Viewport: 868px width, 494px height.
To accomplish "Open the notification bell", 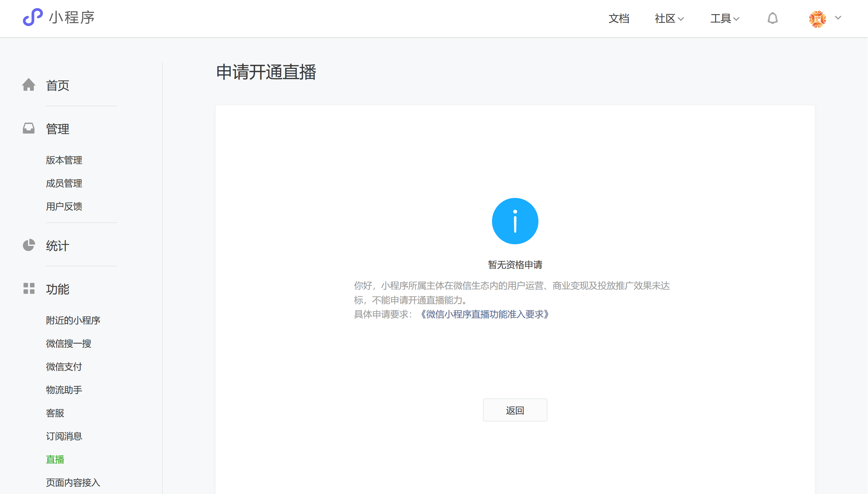I will click(772, 18).
